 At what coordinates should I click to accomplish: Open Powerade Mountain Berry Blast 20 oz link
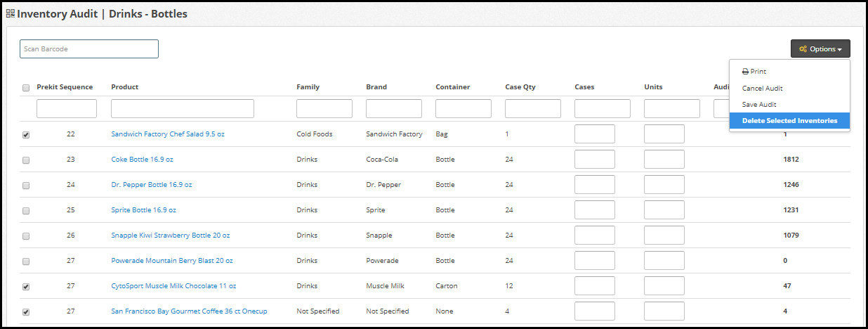[172, 260]
